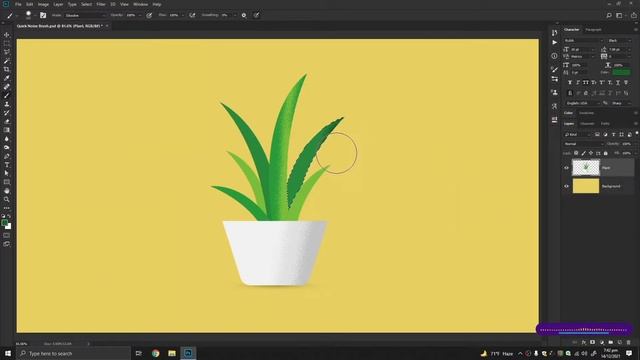Screen dimensions: 640x360
Task: Toggle Faux Bold text style
Action: [570, 82]
